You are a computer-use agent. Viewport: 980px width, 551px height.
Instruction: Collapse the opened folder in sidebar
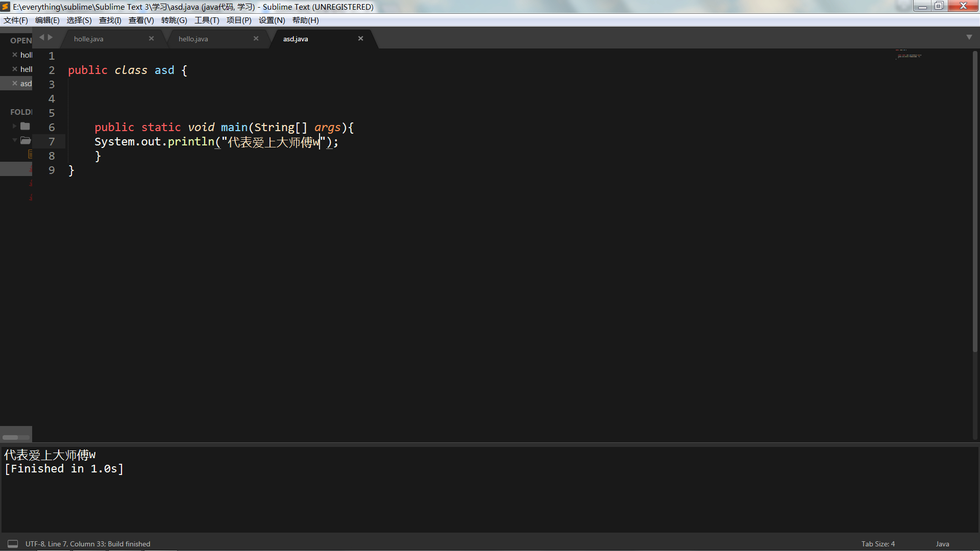pos(14,140)
